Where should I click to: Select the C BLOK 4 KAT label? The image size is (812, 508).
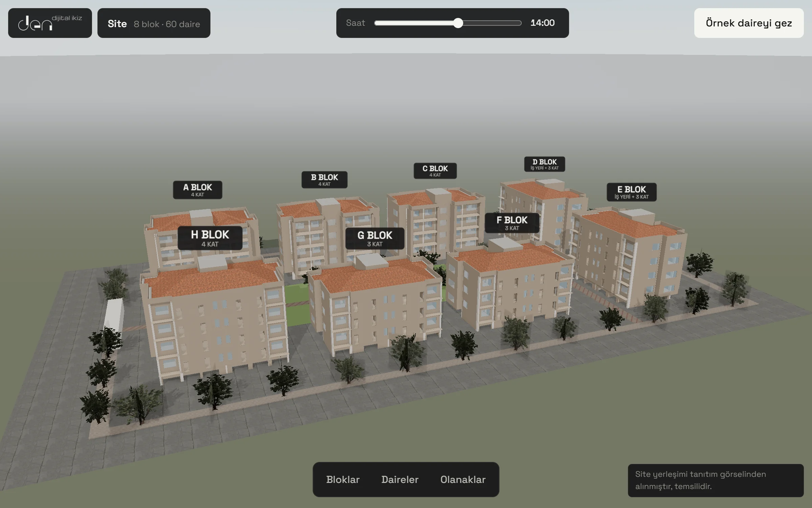coord(435,171)
